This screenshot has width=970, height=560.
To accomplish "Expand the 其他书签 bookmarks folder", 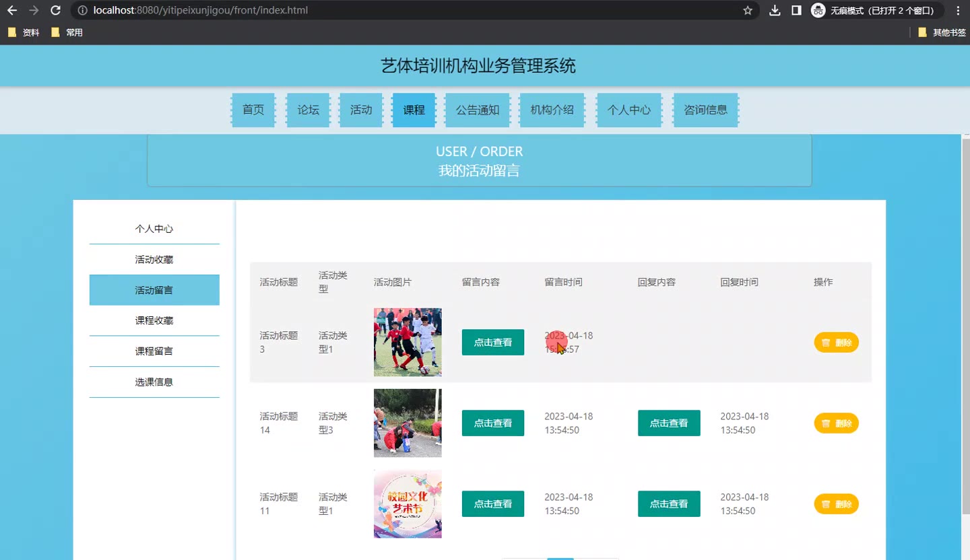I will pyautogui.click(x=942, y=32).
